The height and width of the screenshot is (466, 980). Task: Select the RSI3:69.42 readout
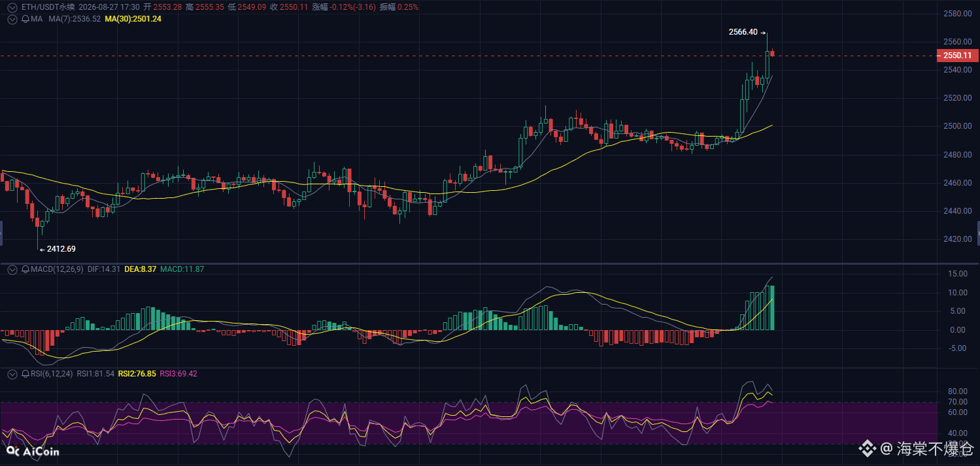point(178,374)
